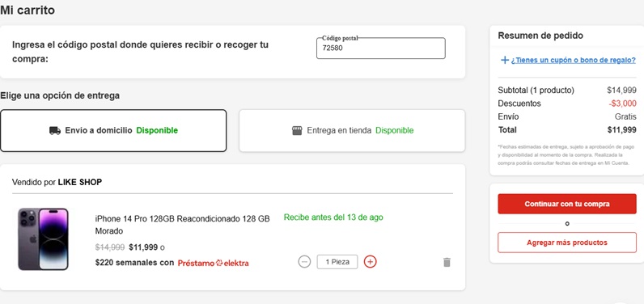Click the LIKE SHOP seller name
This screenshot has width=644, height=304.
point(79,182)
